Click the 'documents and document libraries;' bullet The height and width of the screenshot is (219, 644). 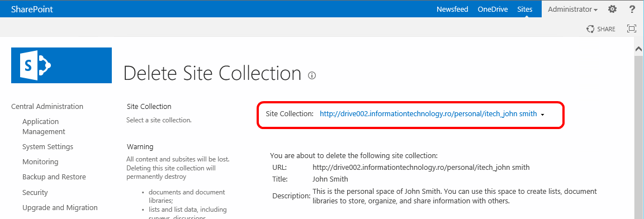[187, 196]
